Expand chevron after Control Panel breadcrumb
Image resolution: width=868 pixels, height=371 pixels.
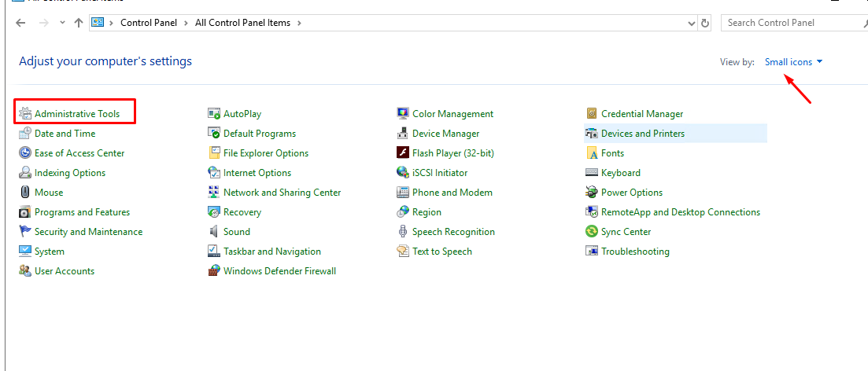tap(186, 23)
